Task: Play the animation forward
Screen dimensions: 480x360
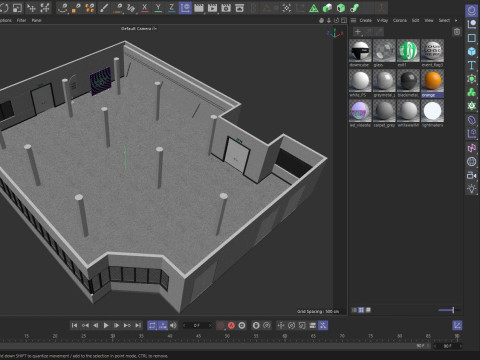Action: [106, 325]
